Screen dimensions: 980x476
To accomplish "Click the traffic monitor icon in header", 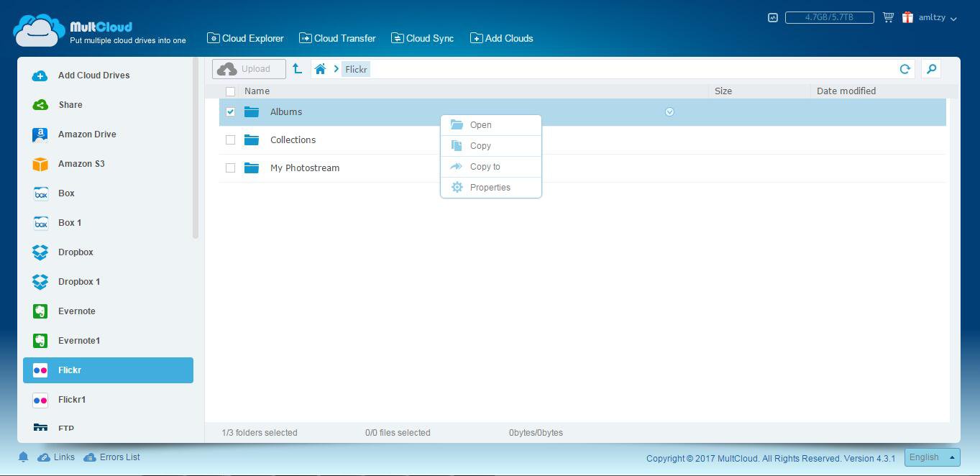I will (773, 17).
